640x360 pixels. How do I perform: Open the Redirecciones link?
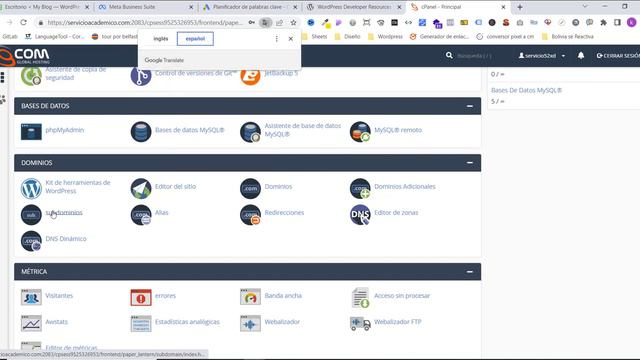tap(284, 213)
